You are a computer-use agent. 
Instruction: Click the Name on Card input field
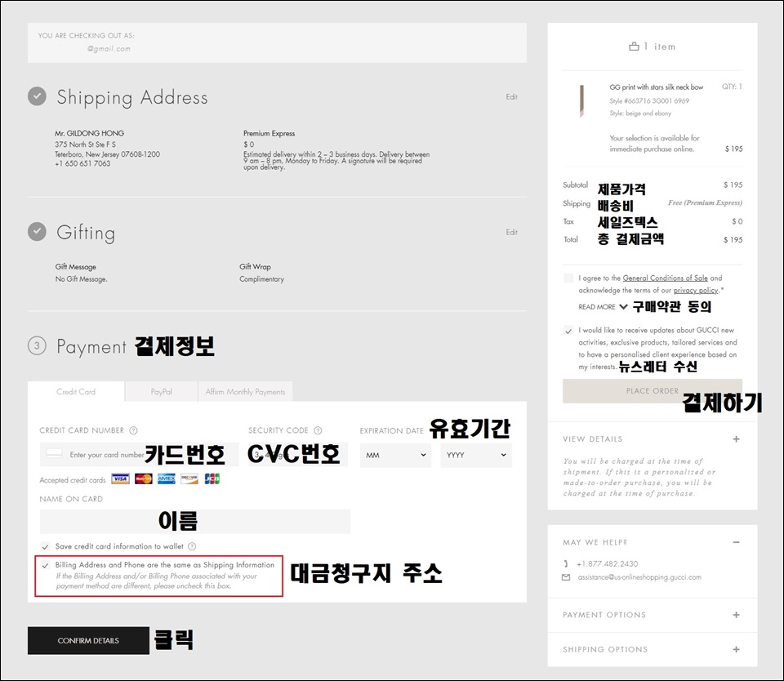[x=195, y=522]
